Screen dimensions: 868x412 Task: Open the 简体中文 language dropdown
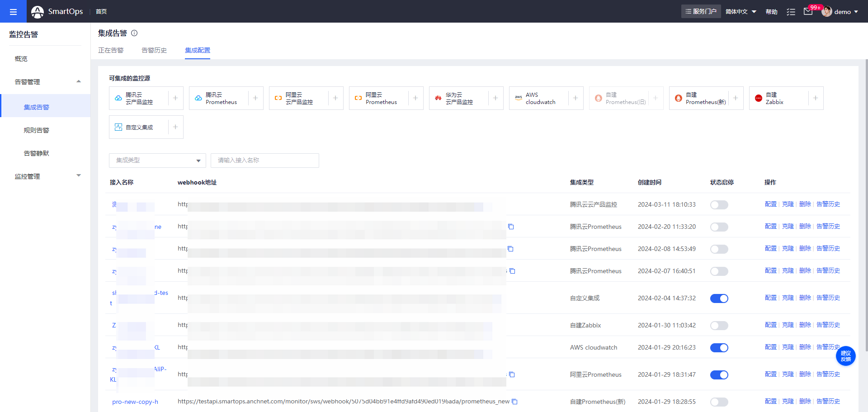click(x=741, y=12)
